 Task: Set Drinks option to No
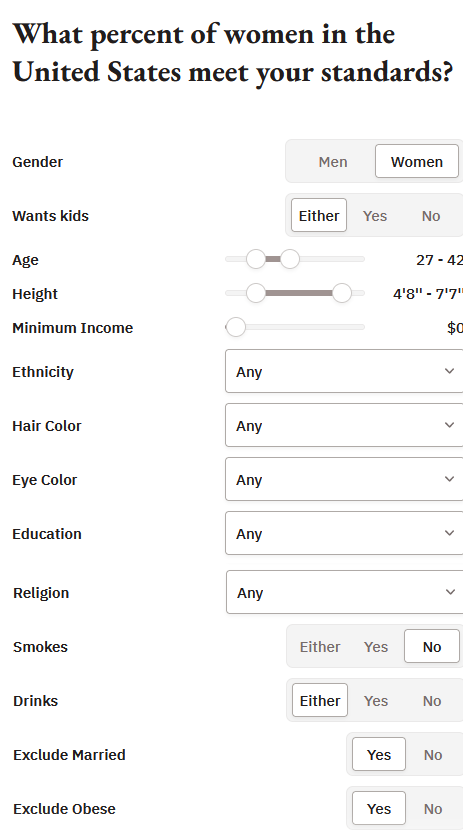(432, 701)
